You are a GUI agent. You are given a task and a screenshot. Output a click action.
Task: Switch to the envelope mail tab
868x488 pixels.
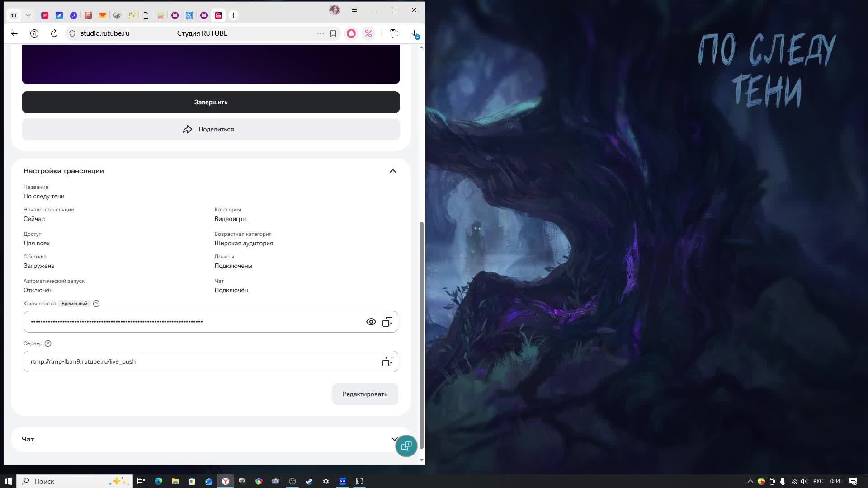click(103, 15)
